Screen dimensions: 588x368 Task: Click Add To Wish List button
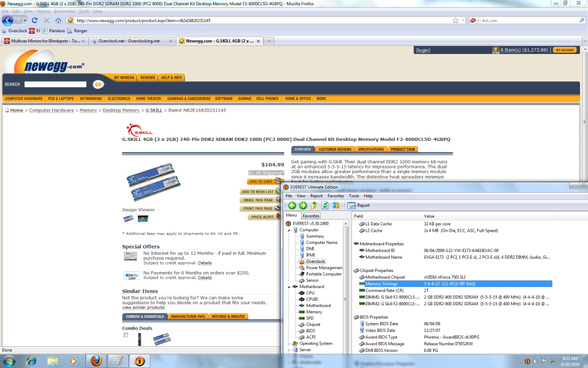pos(260,191)
